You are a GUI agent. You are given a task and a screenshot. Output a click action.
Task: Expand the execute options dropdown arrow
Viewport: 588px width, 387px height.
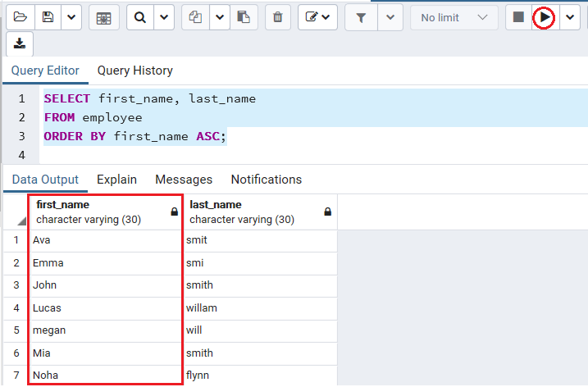(x=570, y=17)
